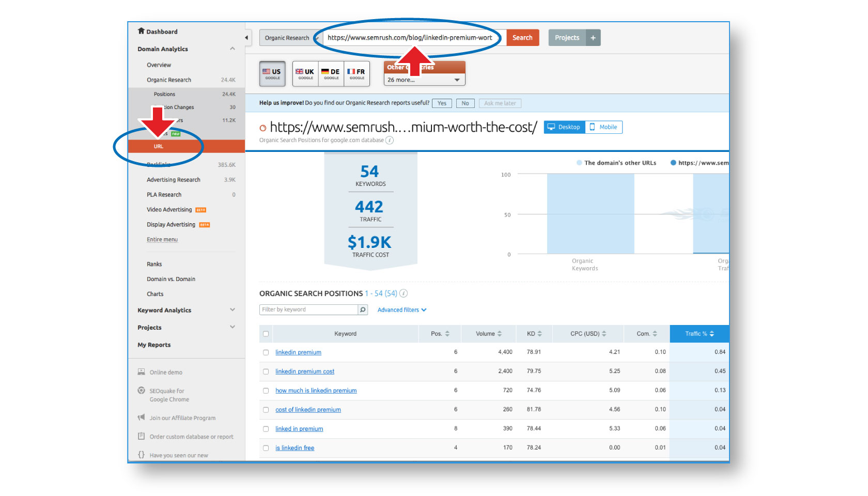Open Domain vs. Domain in sidebar
The image size is (868, 496).
pos(171,279)
